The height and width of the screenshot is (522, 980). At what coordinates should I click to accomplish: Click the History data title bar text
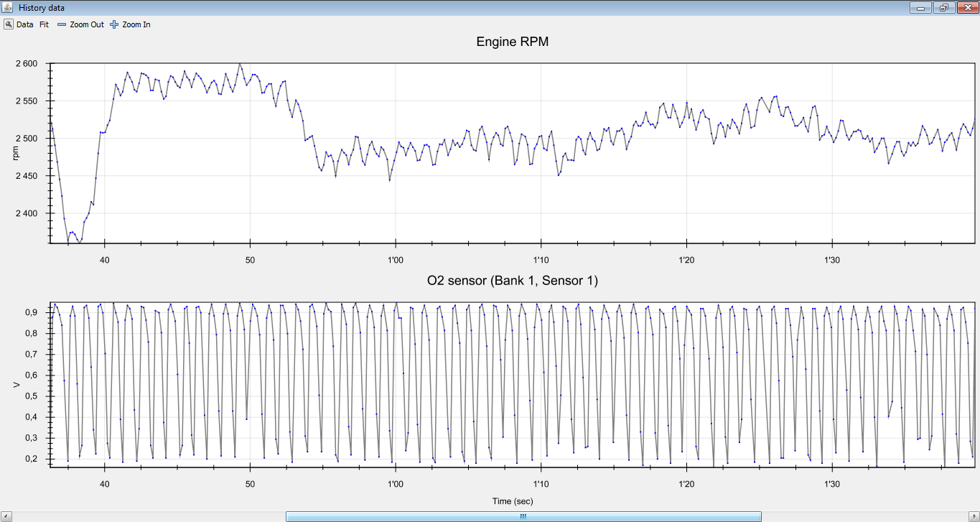tap(42, 7)
